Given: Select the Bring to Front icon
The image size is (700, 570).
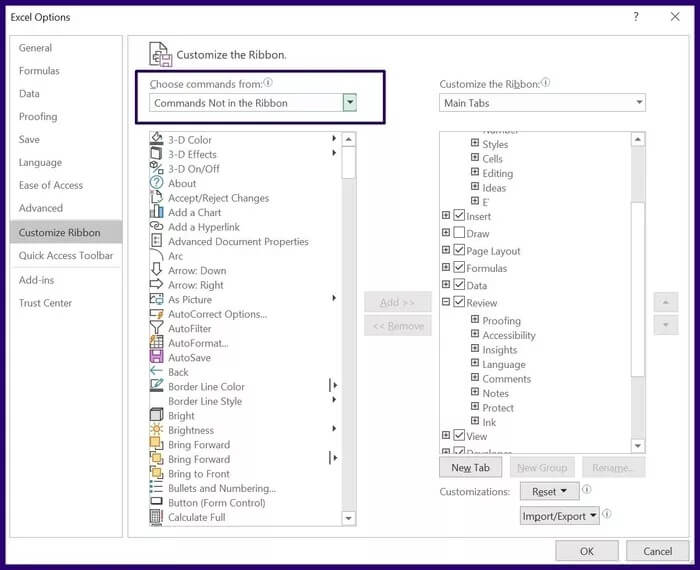Looking at the screenshot, I should coord(156,473).
